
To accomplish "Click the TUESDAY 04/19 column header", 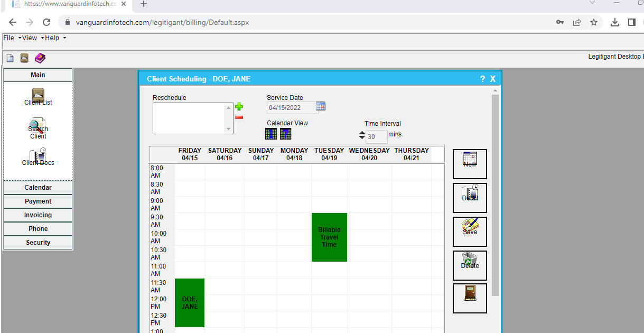I will tap(329, 154).
